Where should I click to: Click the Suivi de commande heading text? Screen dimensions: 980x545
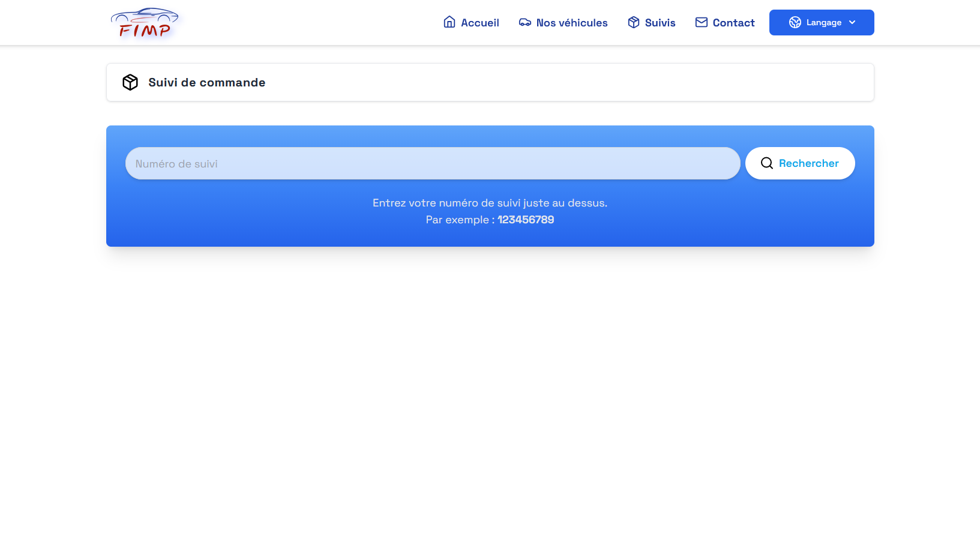pos(206,82)
